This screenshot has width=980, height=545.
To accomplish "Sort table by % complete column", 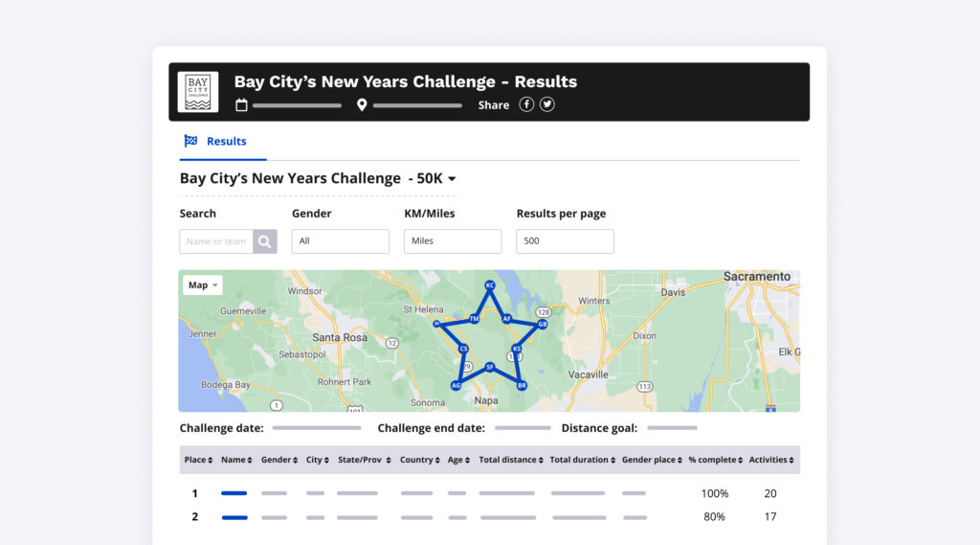I will pos(716,460).
